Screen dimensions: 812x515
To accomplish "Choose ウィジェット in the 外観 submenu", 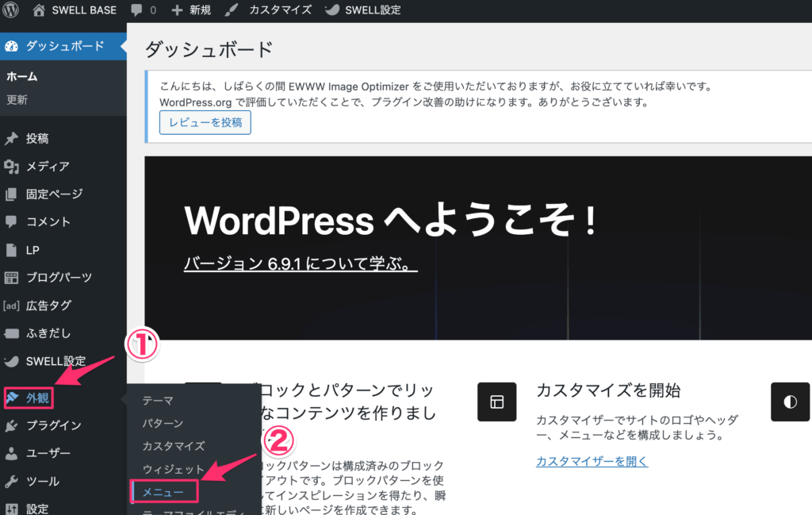I will [x=173, y=469].
